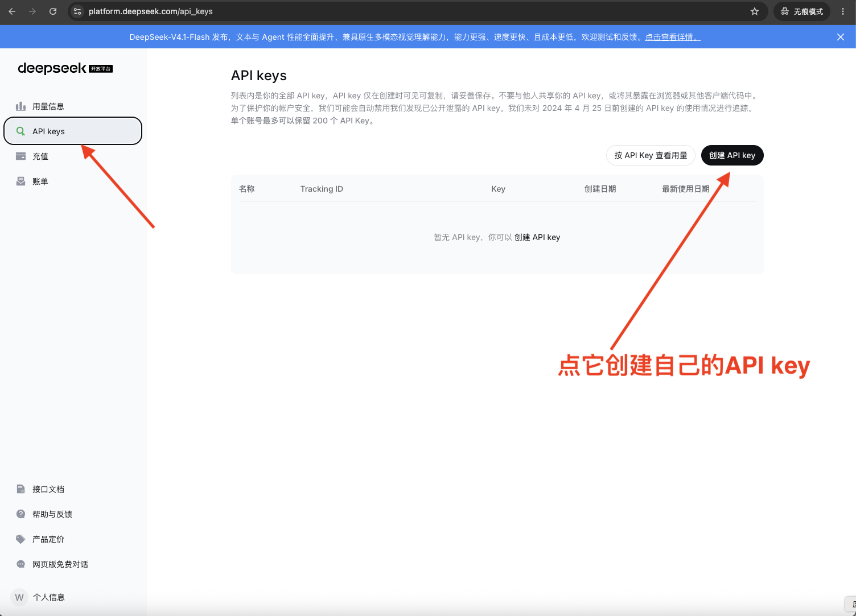Dismiss the blue announcement banner

841,37
